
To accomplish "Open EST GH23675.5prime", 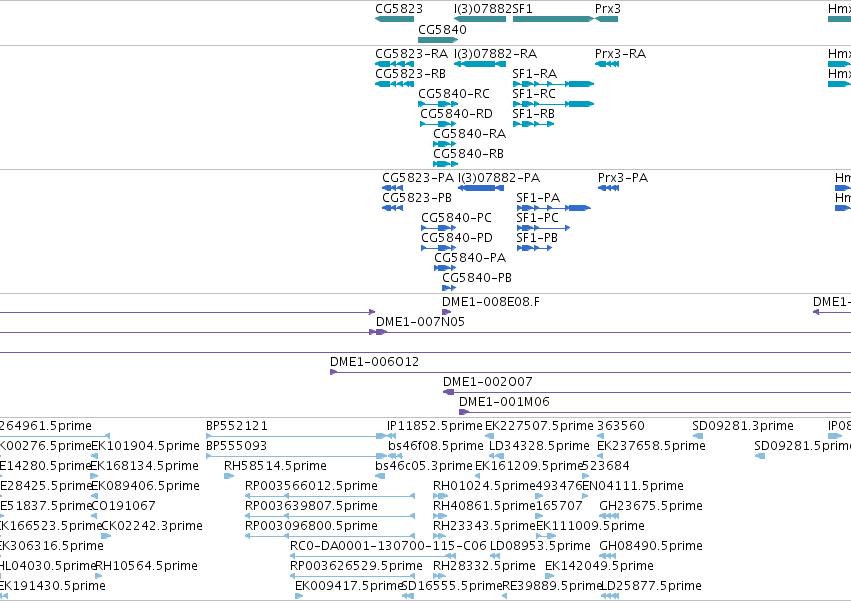I will (609, 516).
